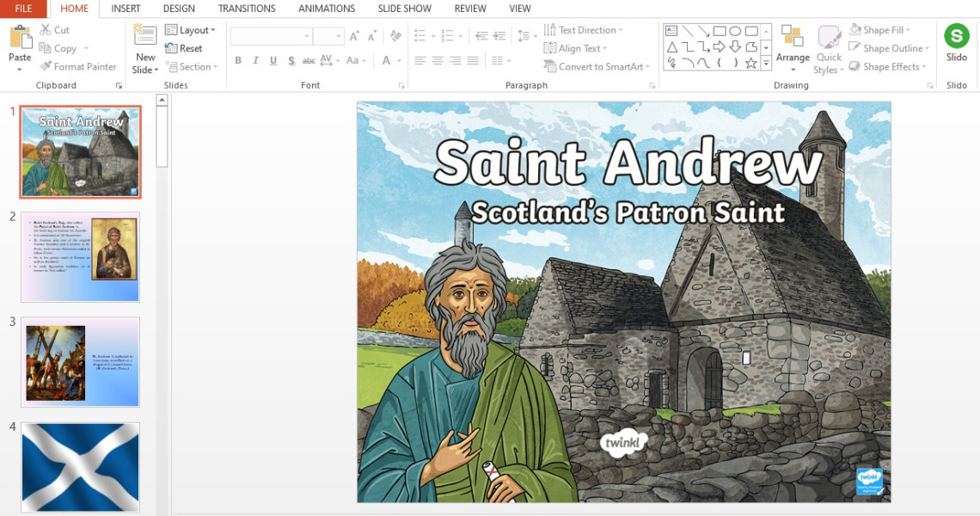Select the Right Arrow block shape
Image resolution: width=980 pixels, height=516 pixels.
coord(719,47)
